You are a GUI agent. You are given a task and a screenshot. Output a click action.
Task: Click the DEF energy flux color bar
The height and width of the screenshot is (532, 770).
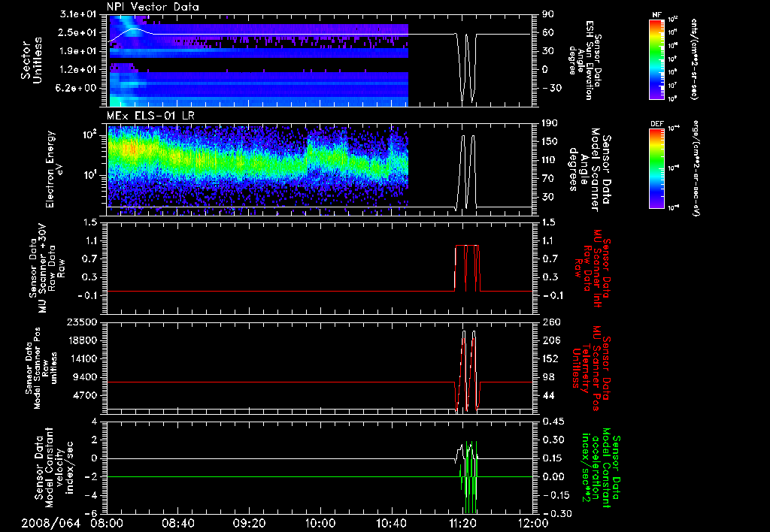pyautogui.click(x=657, y=168)
